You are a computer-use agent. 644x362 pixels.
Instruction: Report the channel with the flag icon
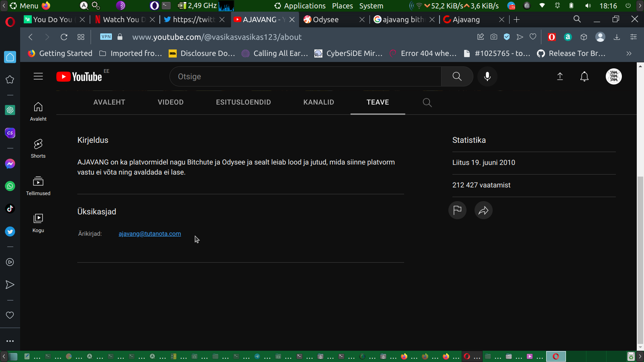(x=457, y=210)
